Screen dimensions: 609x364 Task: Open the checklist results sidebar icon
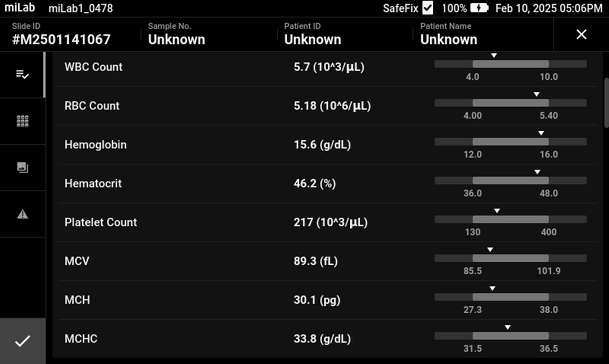click(x=22, y=75)
